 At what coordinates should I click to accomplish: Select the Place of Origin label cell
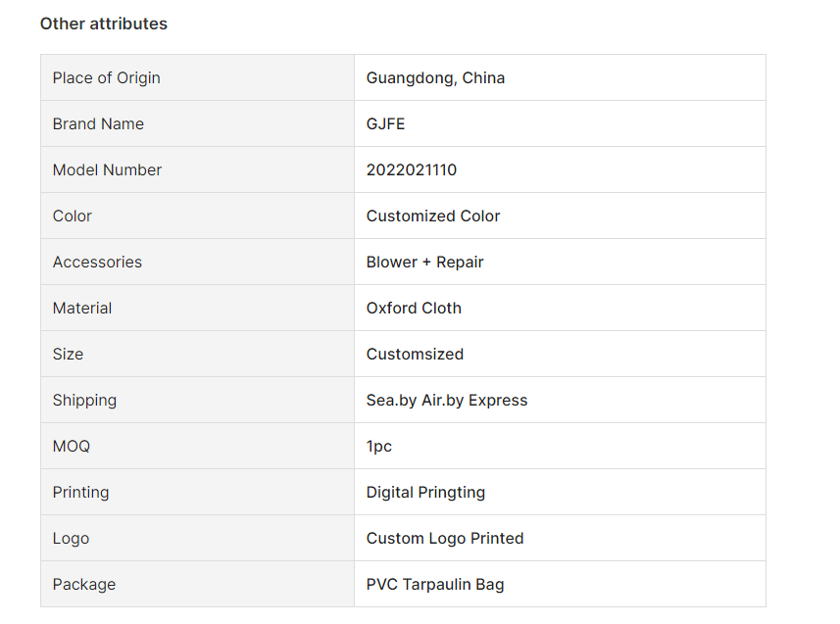(x=197, y=77)
